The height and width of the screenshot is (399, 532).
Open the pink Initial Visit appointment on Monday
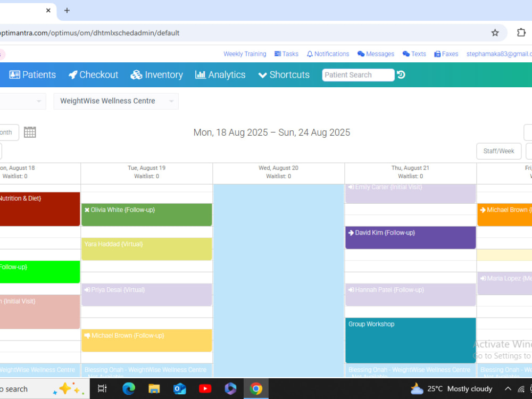(40, 311)
